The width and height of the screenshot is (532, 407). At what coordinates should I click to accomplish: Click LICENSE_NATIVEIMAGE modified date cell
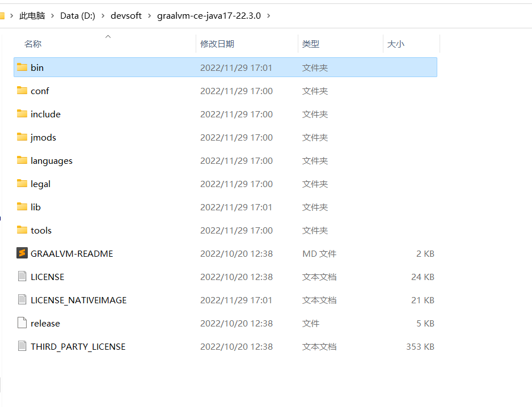[237, 300]
